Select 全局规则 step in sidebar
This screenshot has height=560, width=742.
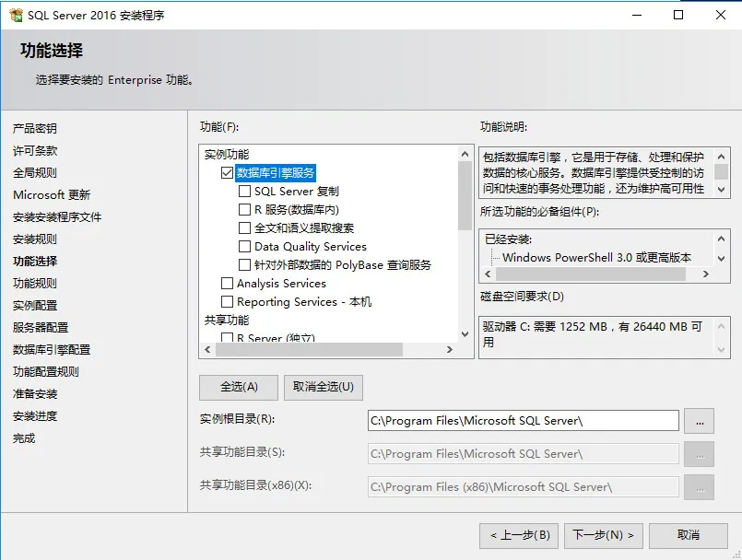pyautogui.click(x=34, y=172)
